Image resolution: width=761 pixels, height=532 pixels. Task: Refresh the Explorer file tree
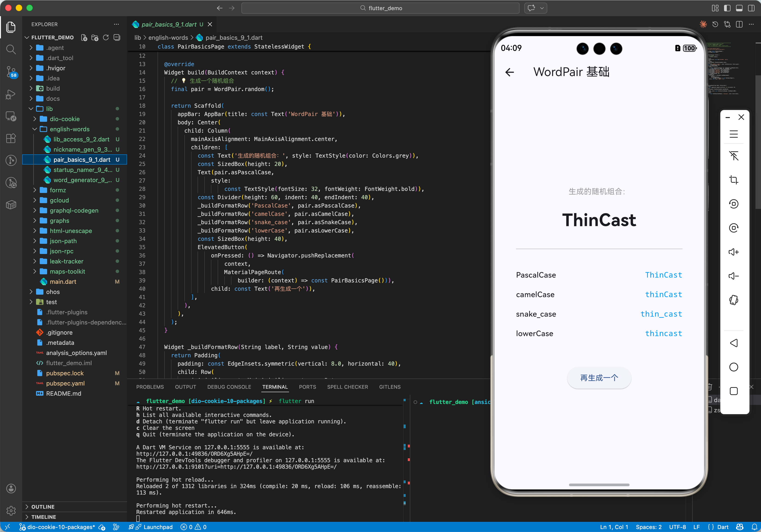(106, 37)
